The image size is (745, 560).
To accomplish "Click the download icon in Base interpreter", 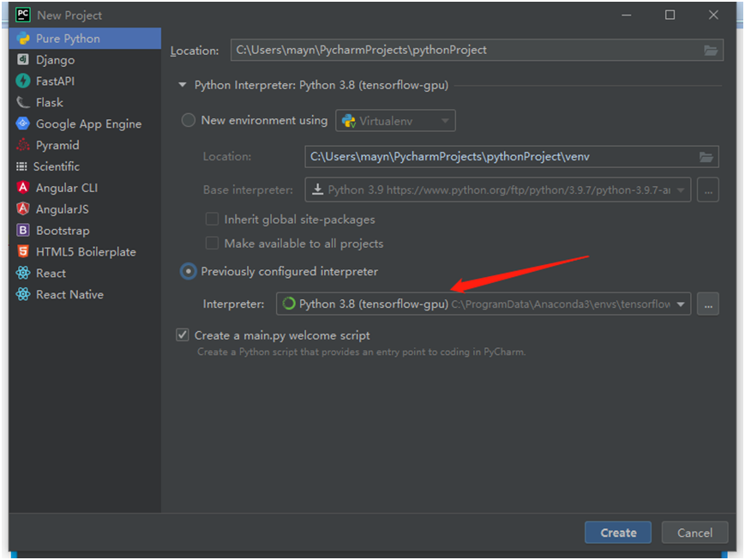I will (317, 190).
